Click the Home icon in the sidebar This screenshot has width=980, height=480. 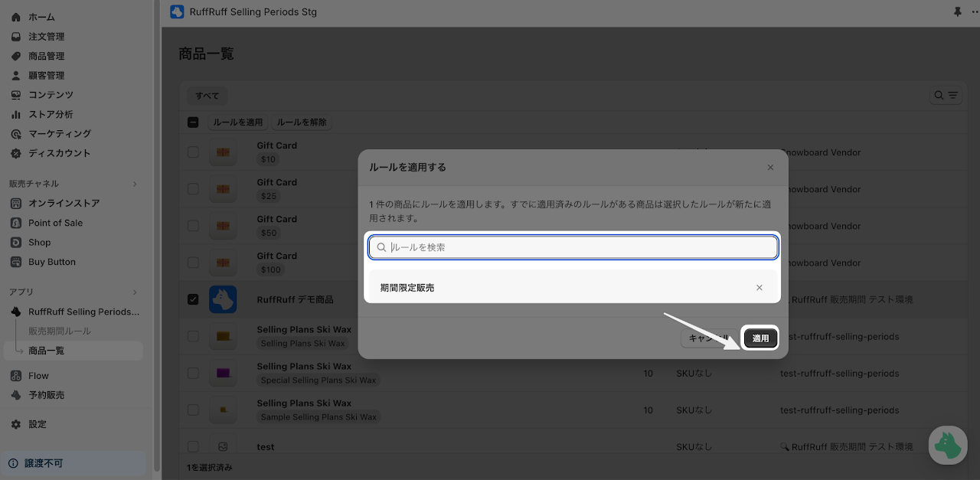point(15,17)
